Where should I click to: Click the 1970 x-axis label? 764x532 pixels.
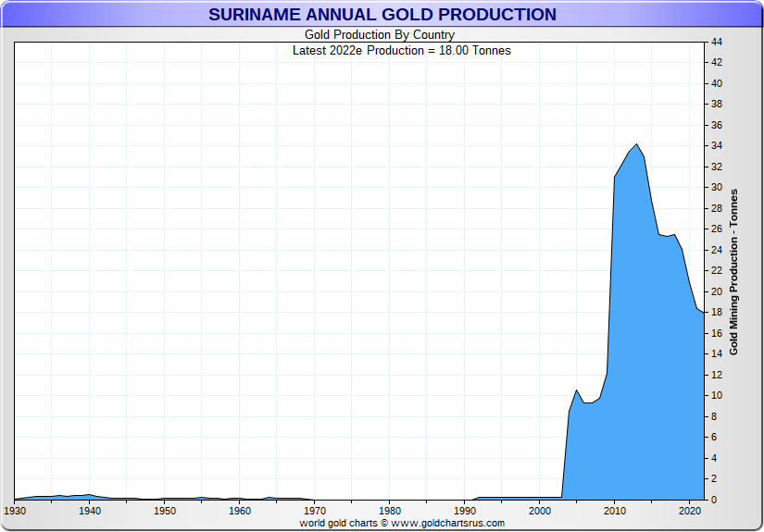coord(315,511)
